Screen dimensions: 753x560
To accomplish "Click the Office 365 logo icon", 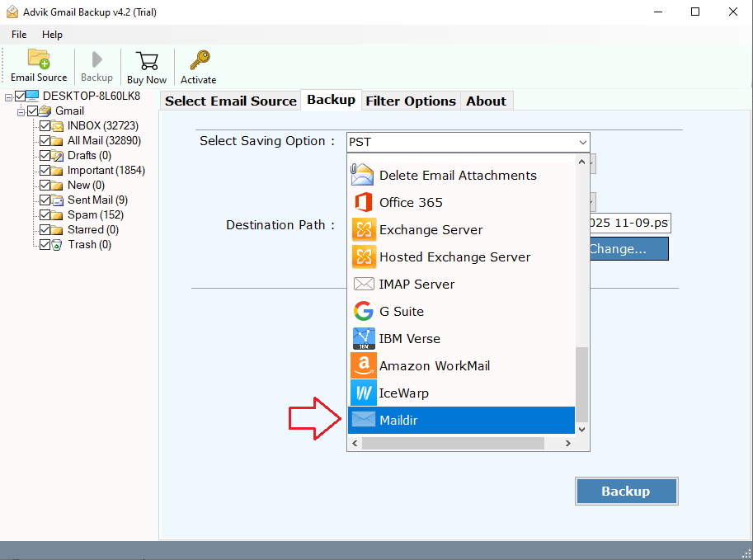I will click(x=364, y=202).
